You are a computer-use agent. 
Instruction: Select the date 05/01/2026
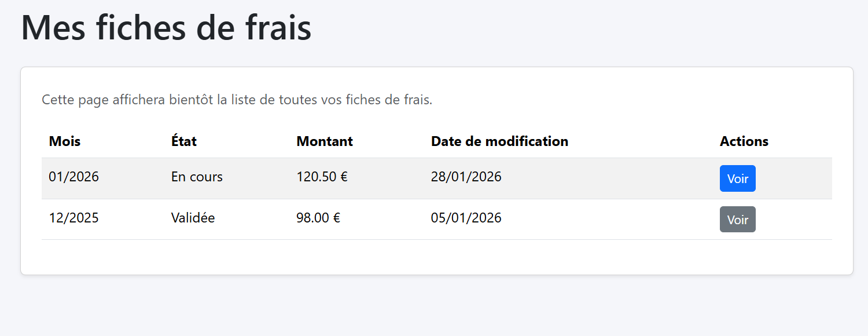466,218
